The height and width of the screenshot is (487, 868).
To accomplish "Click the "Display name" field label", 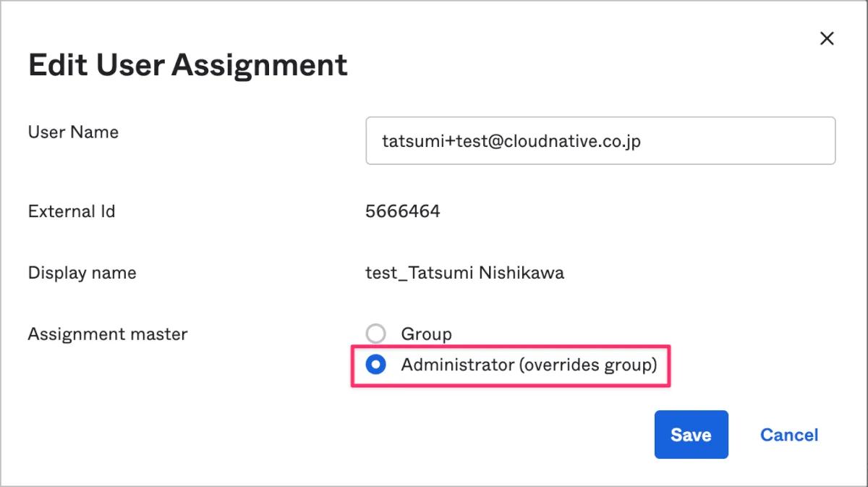I will [x=82, y=273].
